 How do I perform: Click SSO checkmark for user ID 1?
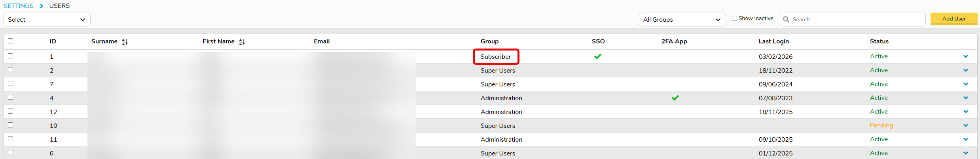coord(597,56)
